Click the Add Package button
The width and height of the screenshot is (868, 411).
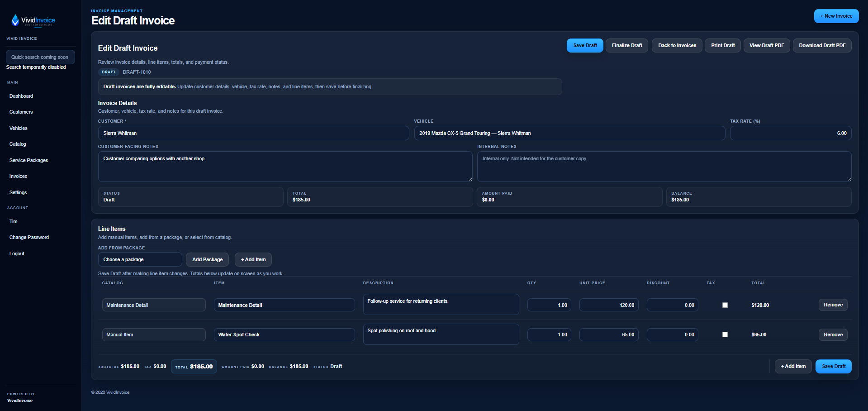pyautogui.click(x=207, y=259)
